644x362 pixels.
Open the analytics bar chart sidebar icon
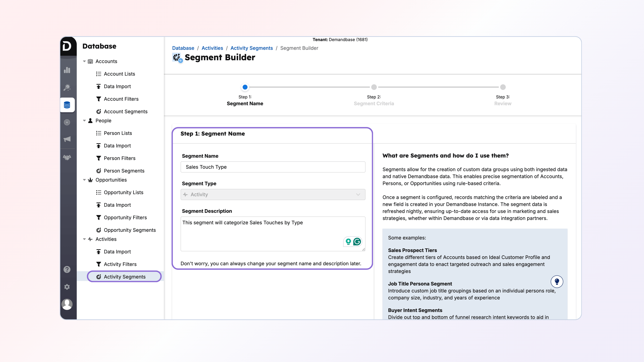tap(67, 70)
